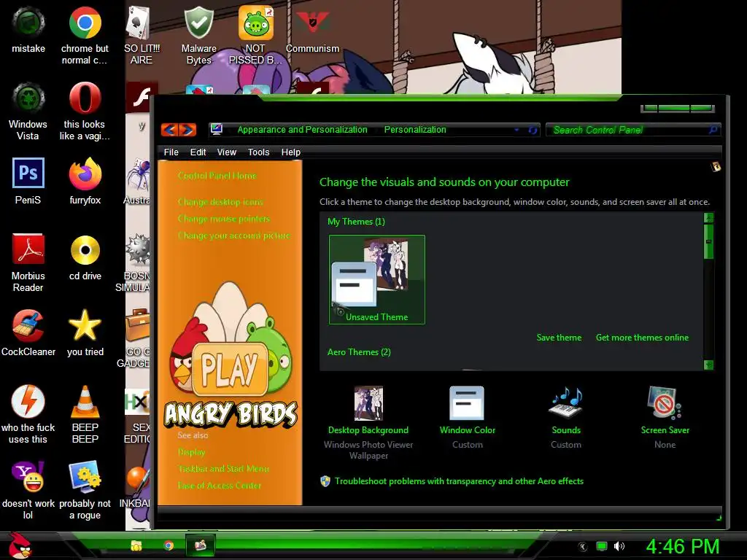
Task: Show hidden tray icons arrow
Action: pyautogui.click(x=582, y=547)
